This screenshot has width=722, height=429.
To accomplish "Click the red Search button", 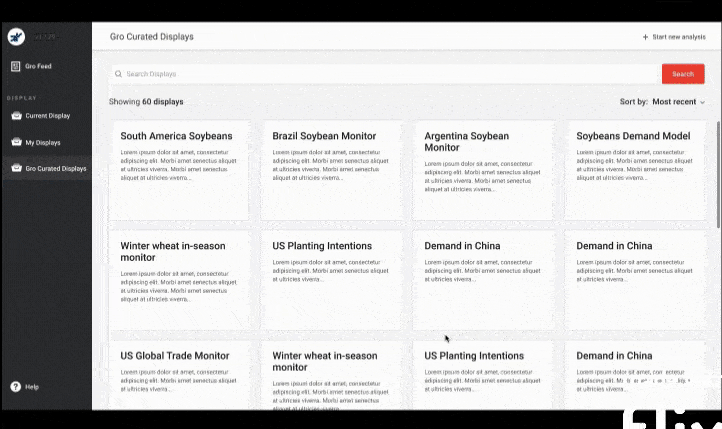I will pyautogui.click(x=683, y=74).
